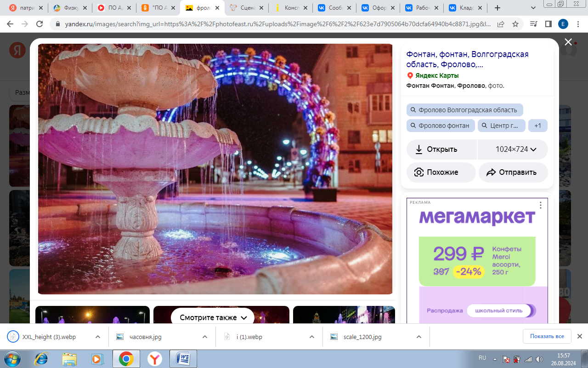The width and height of the screenshot is (588, 368).
Task: Switch to the YouTube ПО А tab
Action: click(x=114, y=8)
